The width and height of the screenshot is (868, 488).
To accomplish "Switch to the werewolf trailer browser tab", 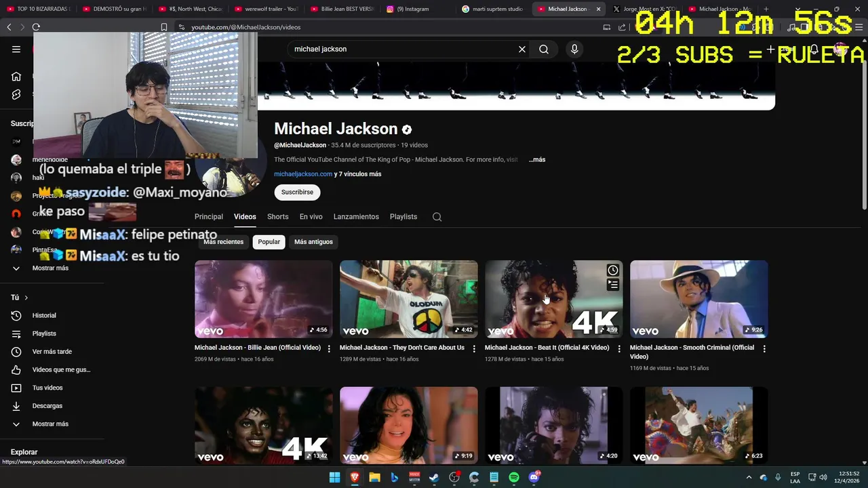I will click(x=267, y=9).
